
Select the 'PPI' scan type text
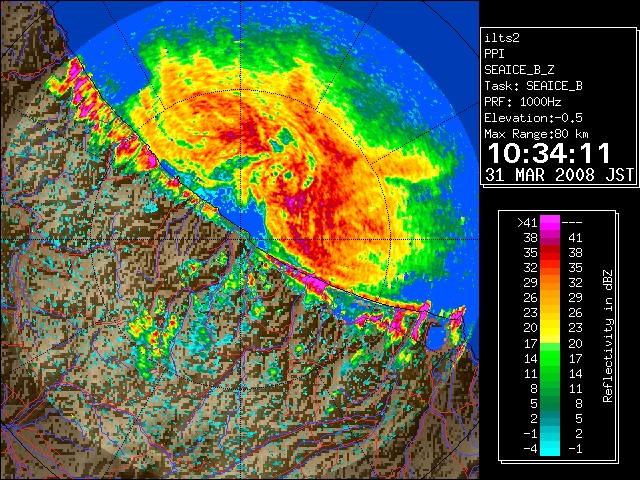point(494,54)
